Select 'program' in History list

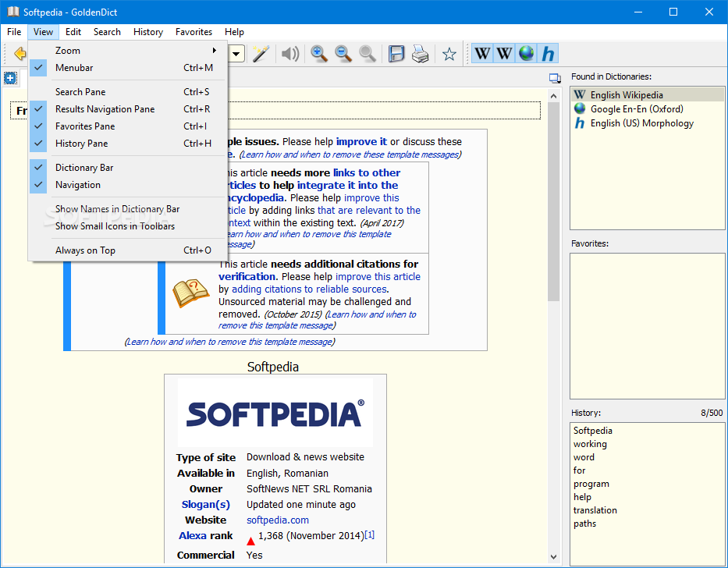tap(591, 484)
